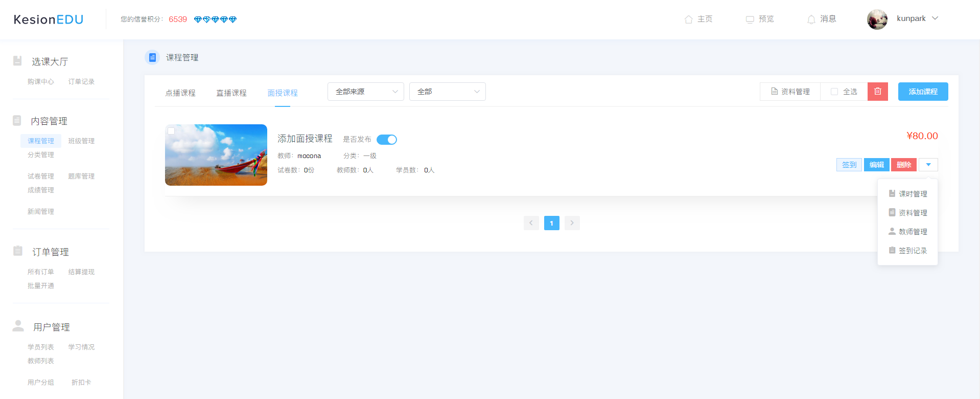This screenshot has width=980, height=399.
Task: Open the 全部 filter dropdown
Action: [x=448, y=92]
